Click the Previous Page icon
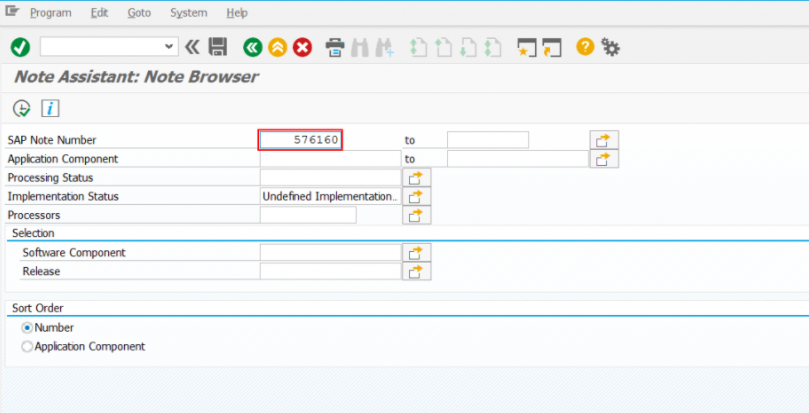 (443, 47)
